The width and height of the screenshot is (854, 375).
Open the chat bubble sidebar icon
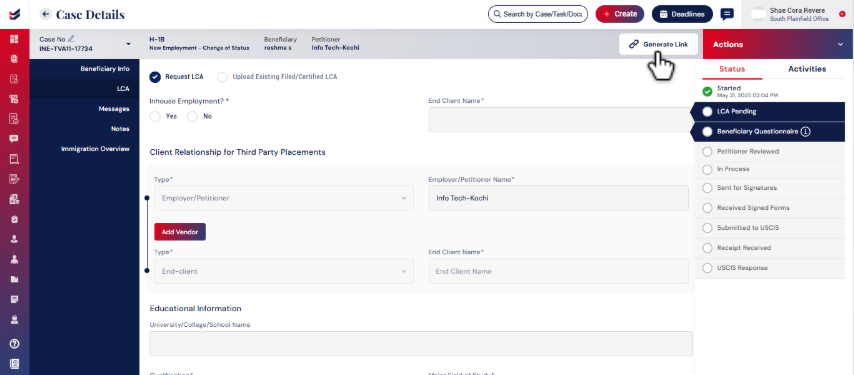click(14, 139)
